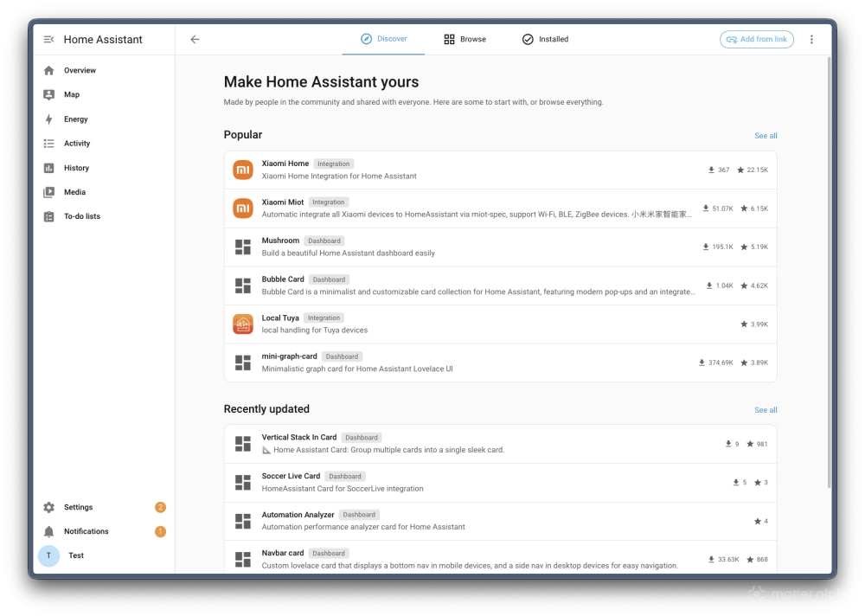Click the Navbar card icon

243,559
